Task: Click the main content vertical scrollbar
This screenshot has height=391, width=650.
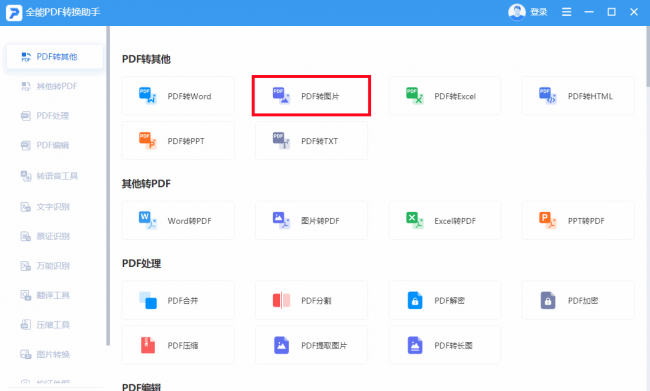Action: click(x=648, y=56)
